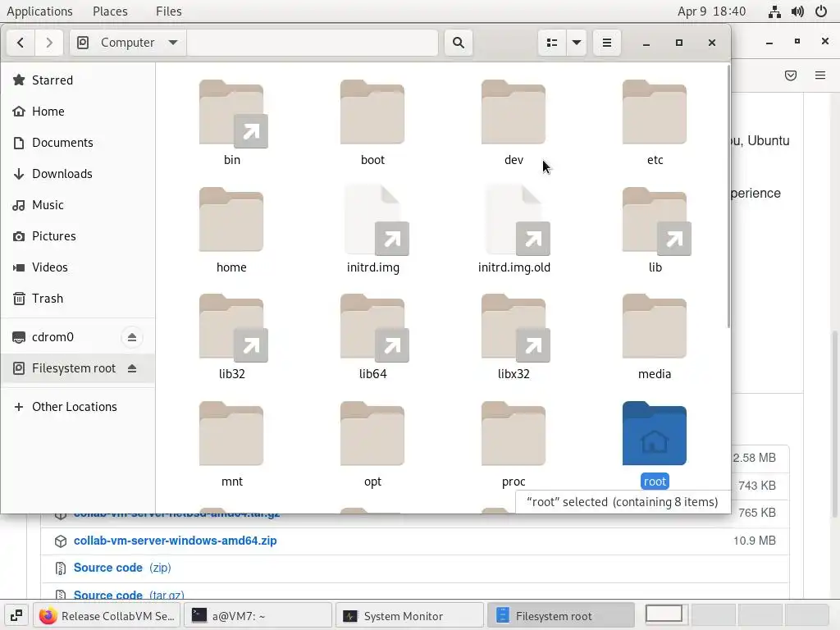The image size is (840, 630).
Task: Switch to Filesystem root taskbar item
Action: coord(561,616)
